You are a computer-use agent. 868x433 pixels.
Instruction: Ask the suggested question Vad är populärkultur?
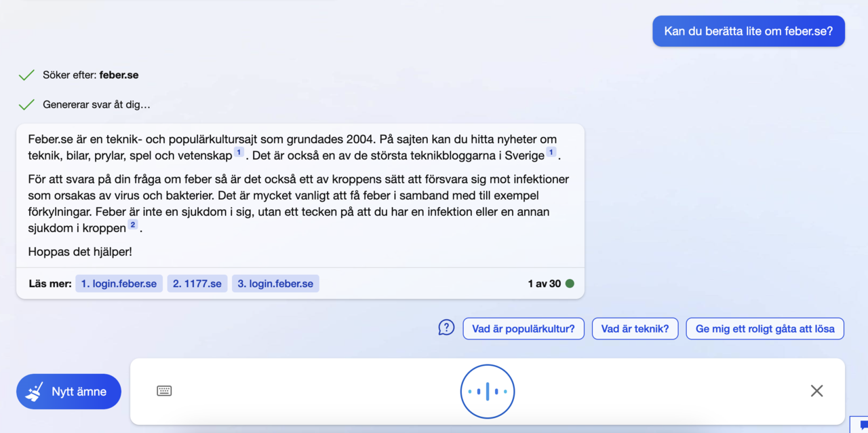(x=524, y=328)
